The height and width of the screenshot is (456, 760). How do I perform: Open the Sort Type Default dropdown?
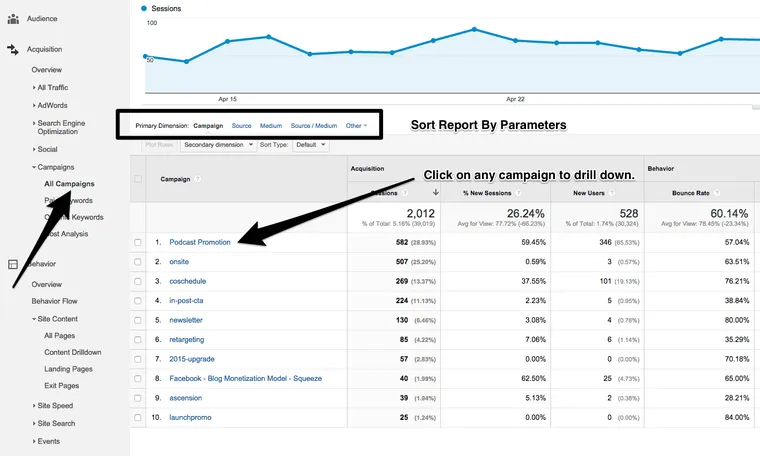tap(311, 145)
